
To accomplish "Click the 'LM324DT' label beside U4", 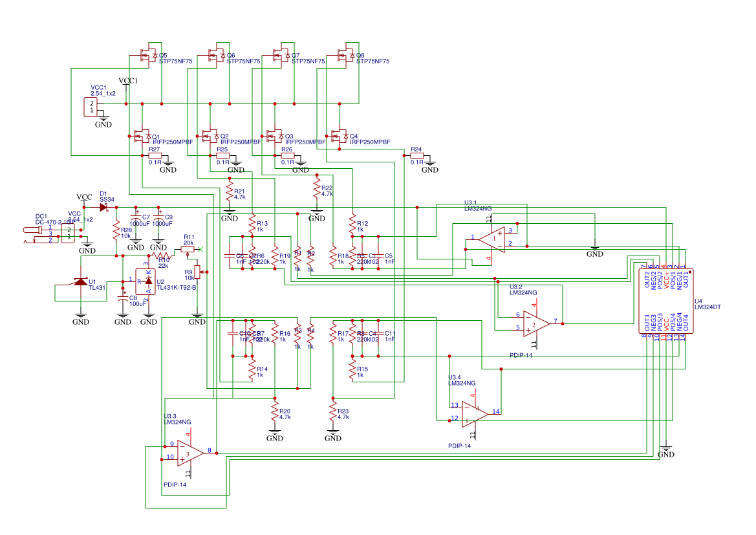I will pos(707,307).
